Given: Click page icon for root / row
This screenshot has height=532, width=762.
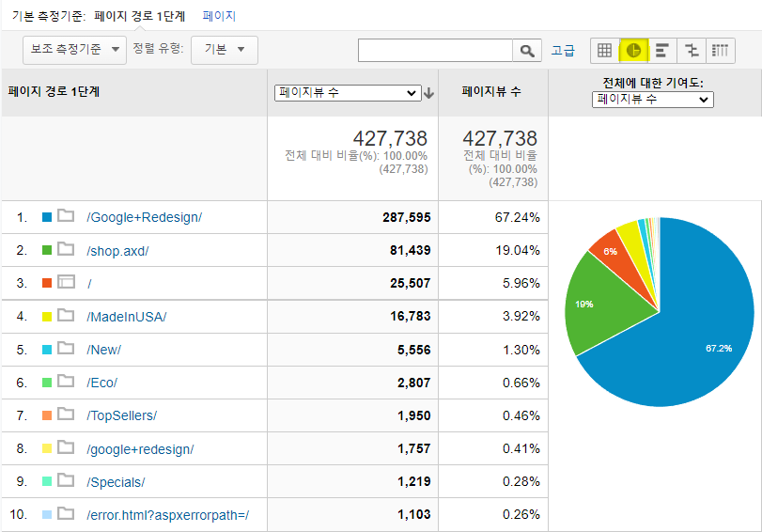Looking at the screenshot, I should (66, 282).
